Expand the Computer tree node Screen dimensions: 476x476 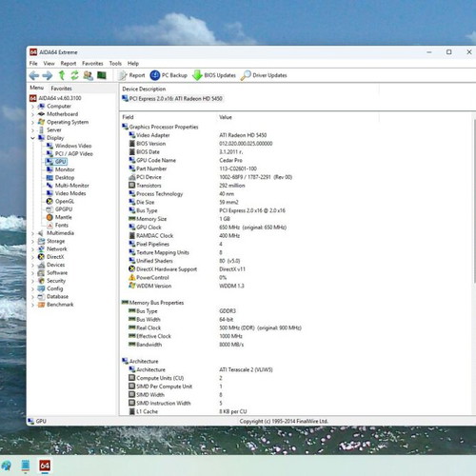pyautogui.click(x=32, y=107)
